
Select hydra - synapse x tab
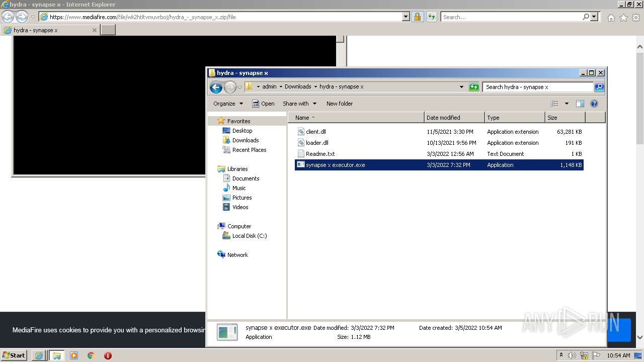click(x=50, y=30)
